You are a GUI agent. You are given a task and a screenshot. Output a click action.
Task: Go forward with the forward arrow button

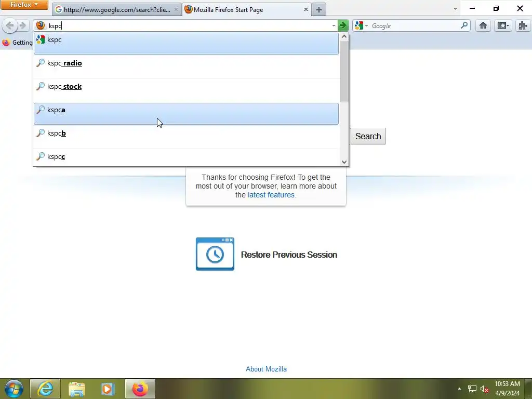tap(23, 25)
